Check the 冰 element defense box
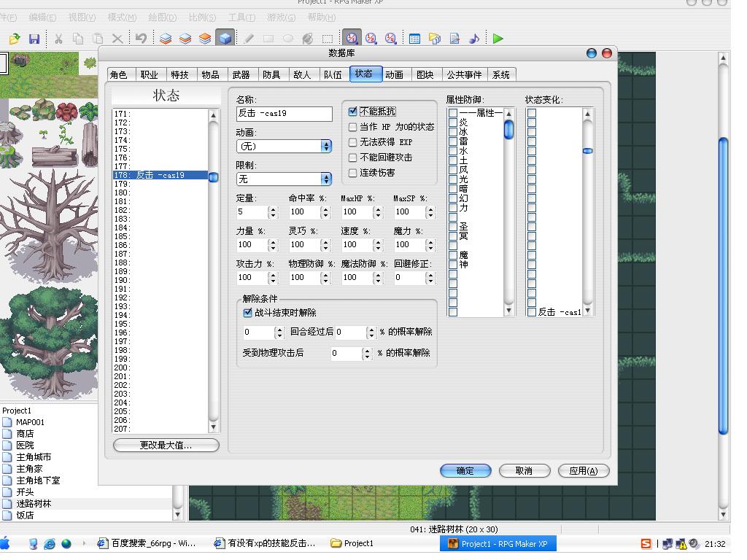The image size is (747, 560). 453,132
